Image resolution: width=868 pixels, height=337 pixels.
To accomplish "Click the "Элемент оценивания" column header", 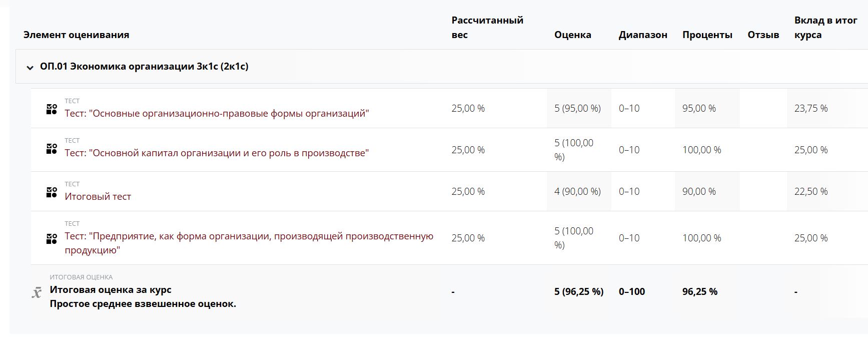I will pos(76,35).
